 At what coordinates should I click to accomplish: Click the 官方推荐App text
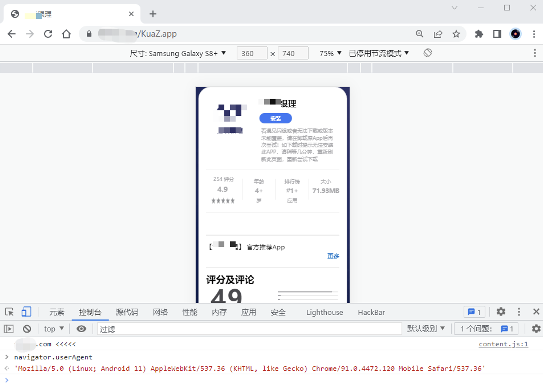point(266,247)
